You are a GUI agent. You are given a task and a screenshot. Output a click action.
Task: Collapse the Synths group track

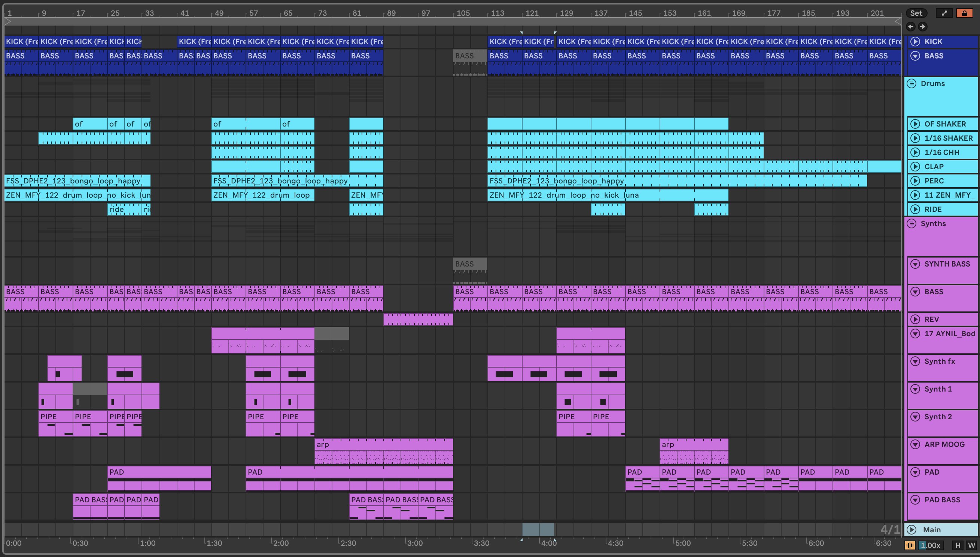click(911, 223)
